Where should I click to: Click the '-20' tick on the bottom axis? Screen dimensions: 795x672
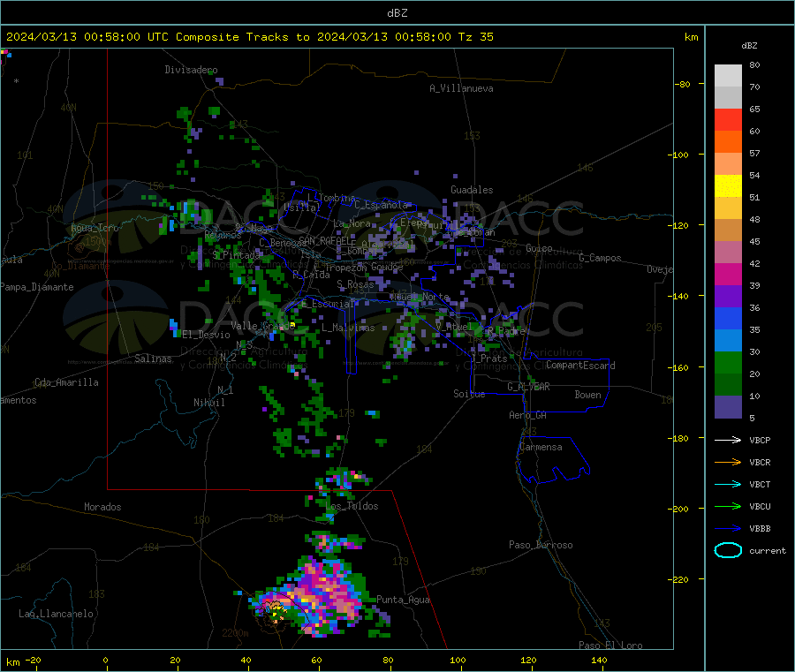[x=33, y=660]
